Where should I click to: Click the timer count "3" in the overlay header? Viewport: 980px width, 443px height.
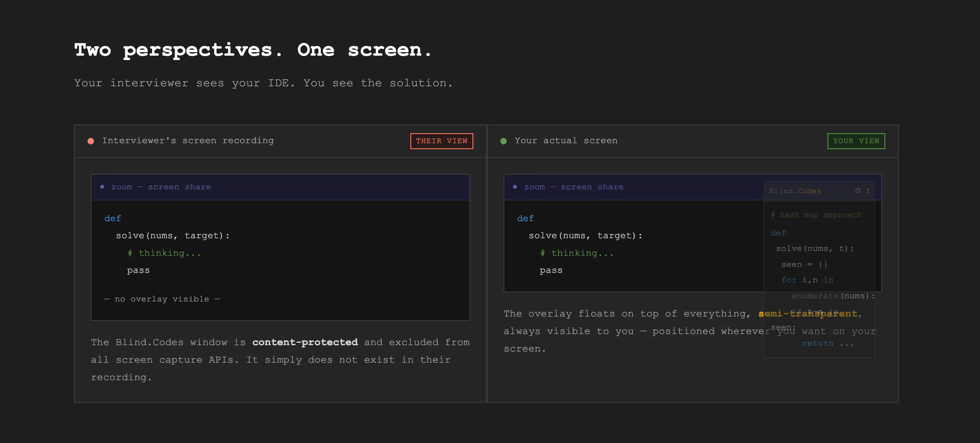867,191
